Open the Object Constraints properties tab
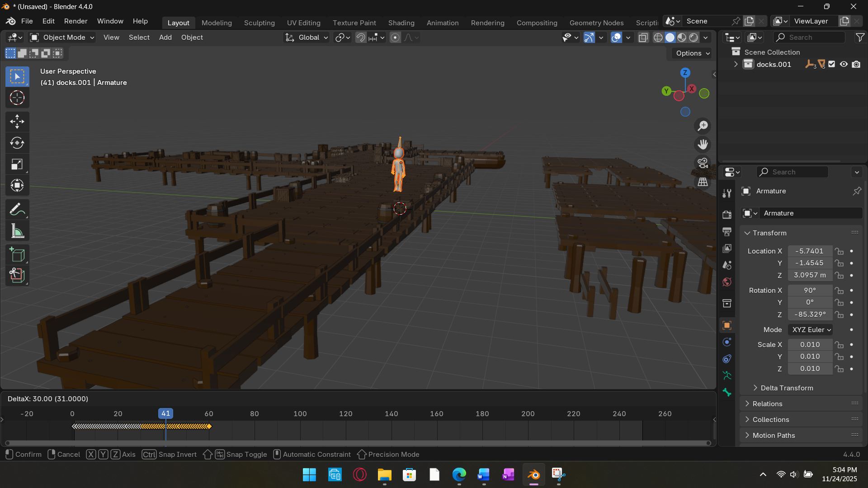The height and width of the screenshot is (488, 868). coord(727,359)
